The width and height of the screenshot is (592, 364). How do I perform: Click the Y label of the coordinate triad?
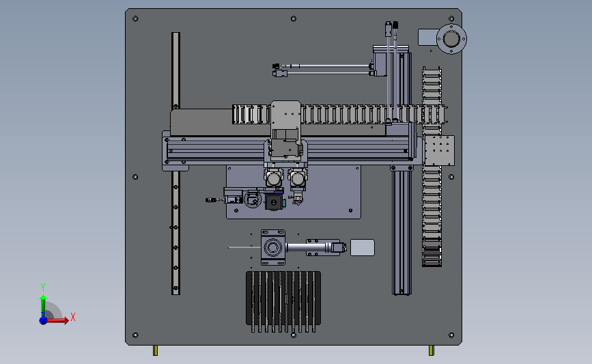coord(43,288)
